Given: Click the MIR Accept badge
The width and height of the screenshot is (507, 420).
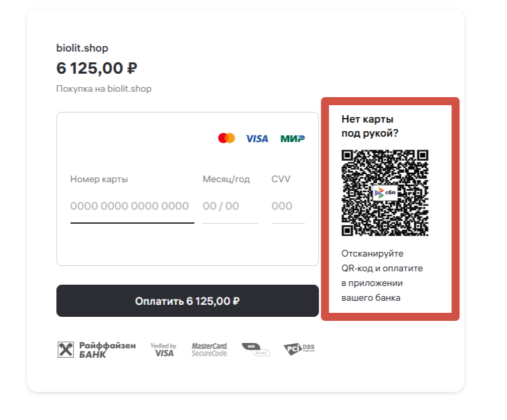Looking at the screenshot, I should (256, 349).
